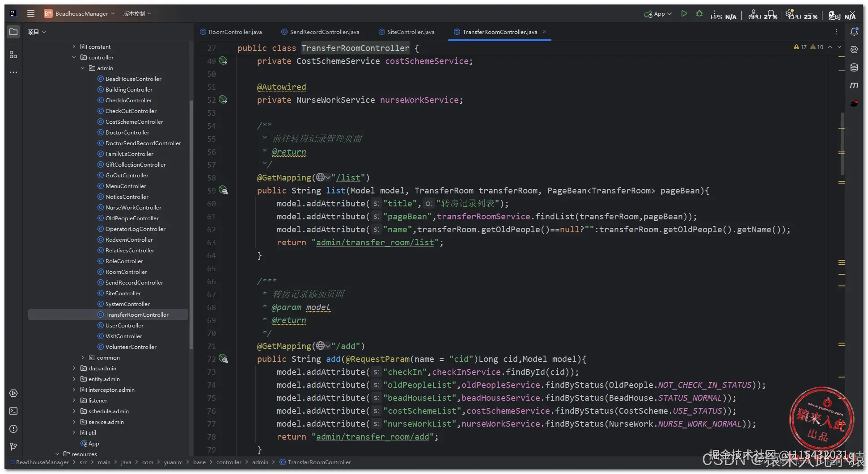Open the Terminal tool window
Screen dimensions: 868x474
13,411
